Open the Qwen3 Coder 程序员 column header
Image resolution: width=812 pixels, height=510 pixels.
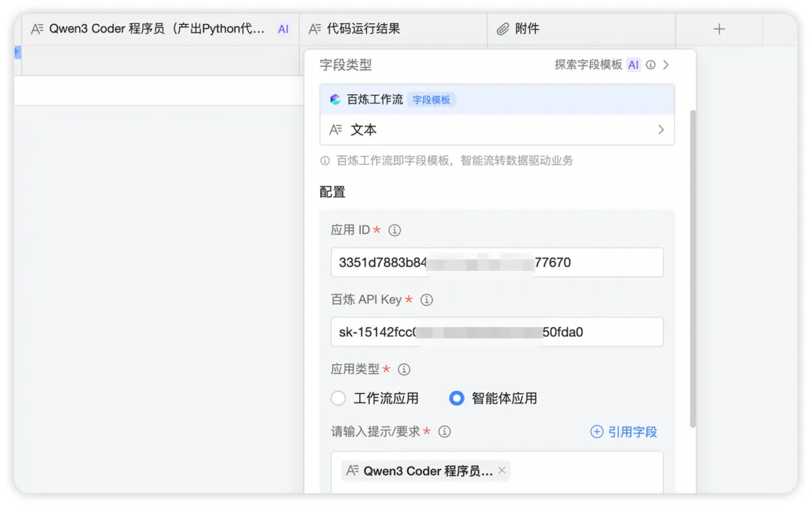(x=161, y=29)
